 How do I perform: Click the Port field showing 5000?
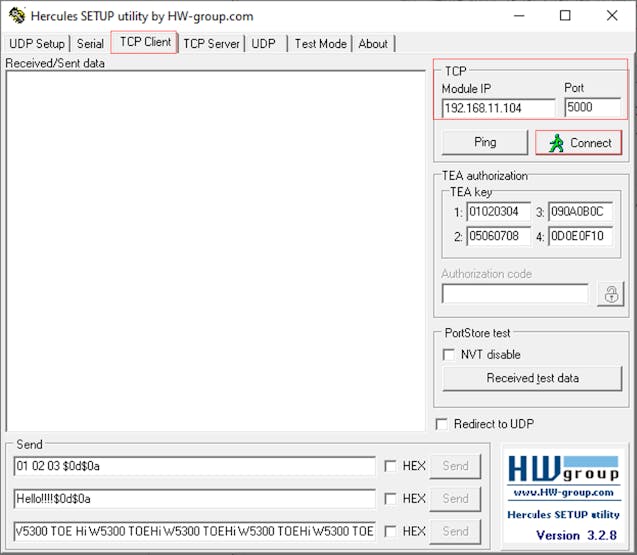point(593,107)
